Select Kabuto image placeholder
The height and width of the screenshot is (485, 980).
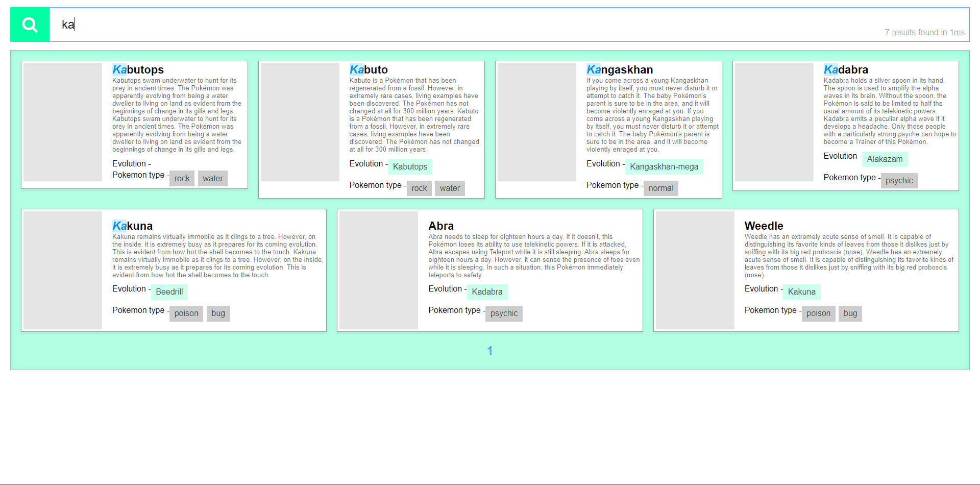[300, 122]
